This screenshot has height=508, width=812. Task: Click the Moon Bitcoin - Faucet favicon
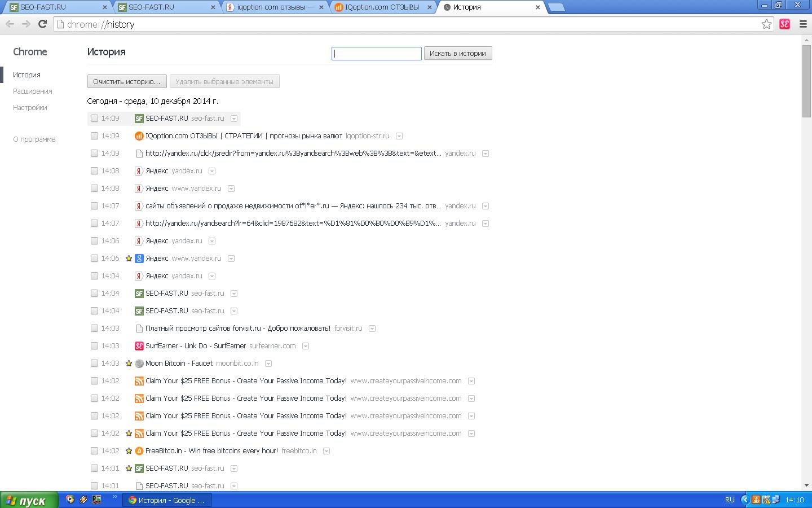pyautogui.click(x=139, y=364)
